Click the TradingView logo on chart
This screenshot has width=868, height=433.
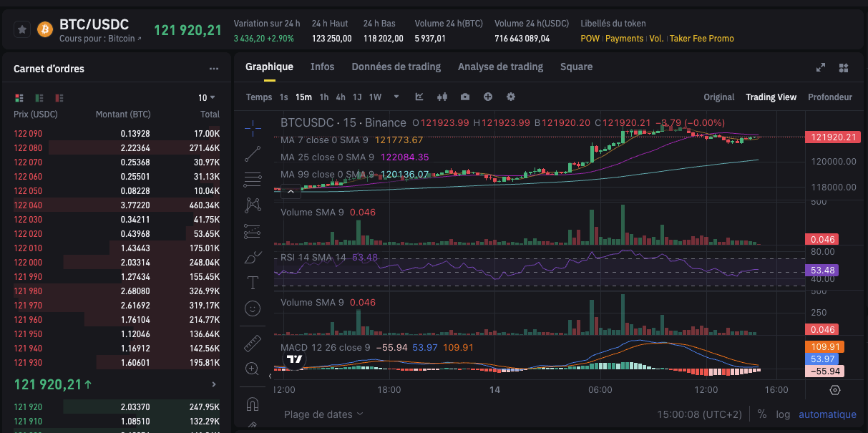293,360
